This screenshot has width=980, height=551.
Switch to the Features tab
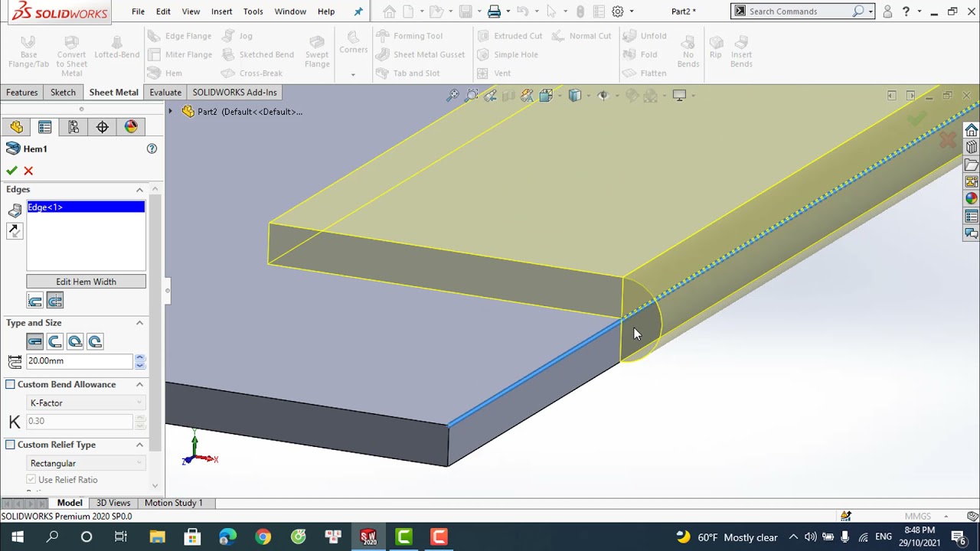click(22, 93)
